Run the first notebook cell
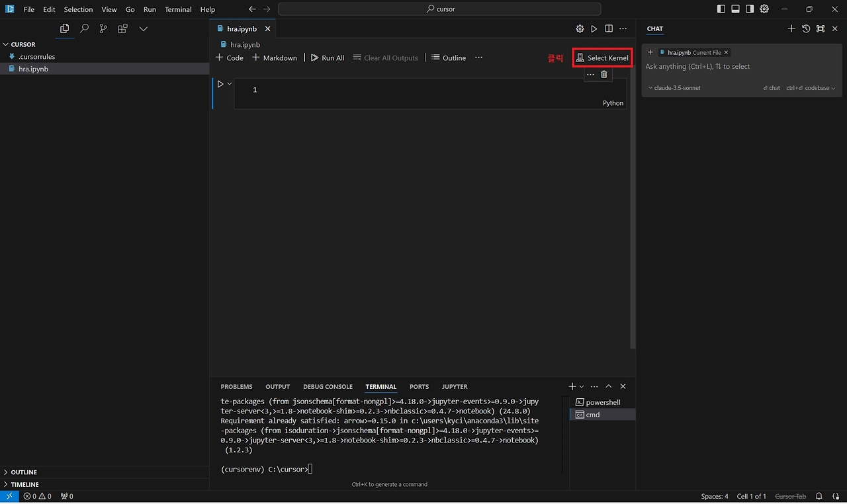The image size is (847, 504). point(220,84)
